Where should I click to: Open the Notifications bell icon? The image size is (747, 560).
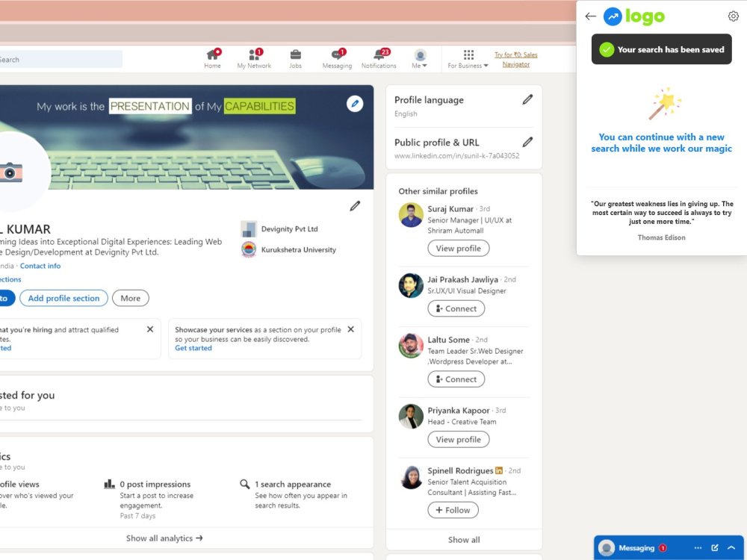(379, 58)
